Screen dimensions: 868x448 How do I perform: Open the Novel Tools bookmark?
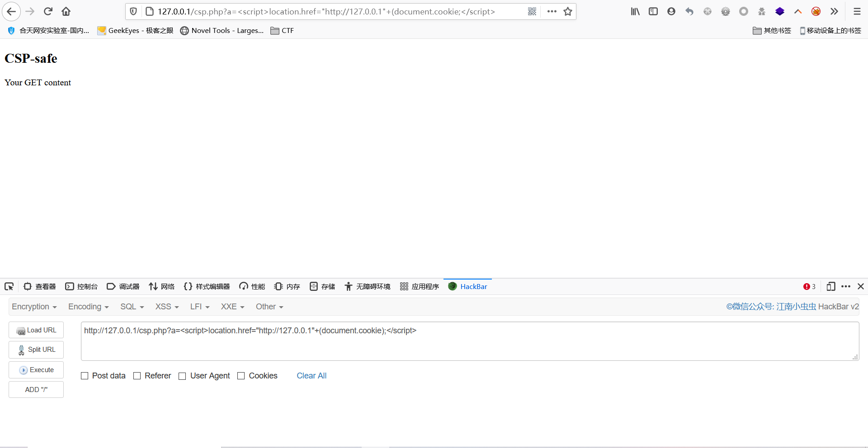222,30
